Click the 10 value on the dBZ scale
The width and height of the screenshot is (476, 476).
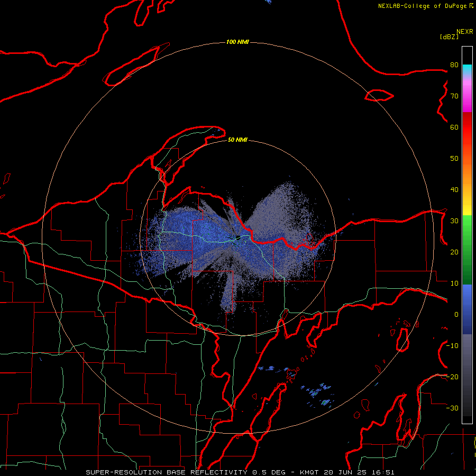[454, 283]
